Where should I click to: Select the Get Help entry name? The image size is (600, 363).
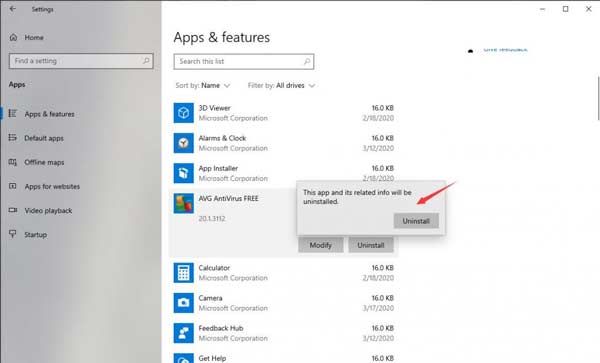pyautogui.click(x=212, y=358)
